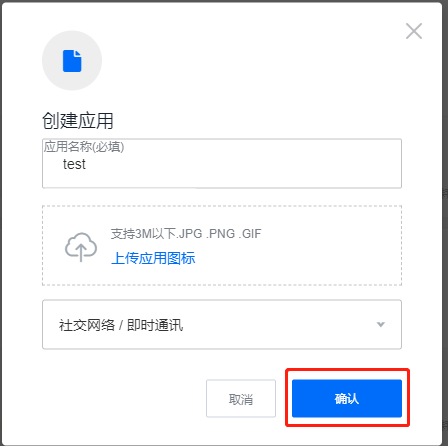This screenshot has height=446, width=448.
Task: Cancel with the 取消 button
Action: coord(241,398)
